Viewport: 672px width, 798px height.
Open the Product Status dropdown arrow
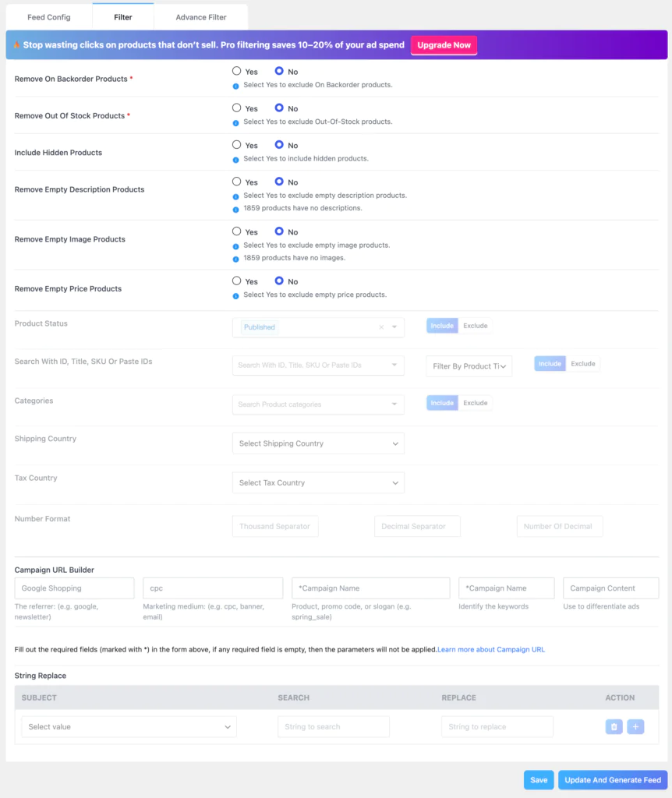[394, 327]
